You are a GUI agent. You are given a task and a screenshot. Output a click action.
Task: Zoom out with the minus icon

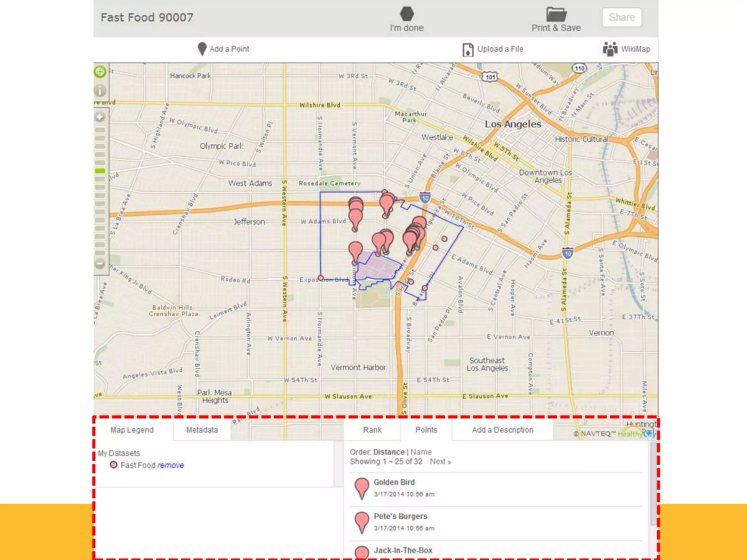coord(100,264)
